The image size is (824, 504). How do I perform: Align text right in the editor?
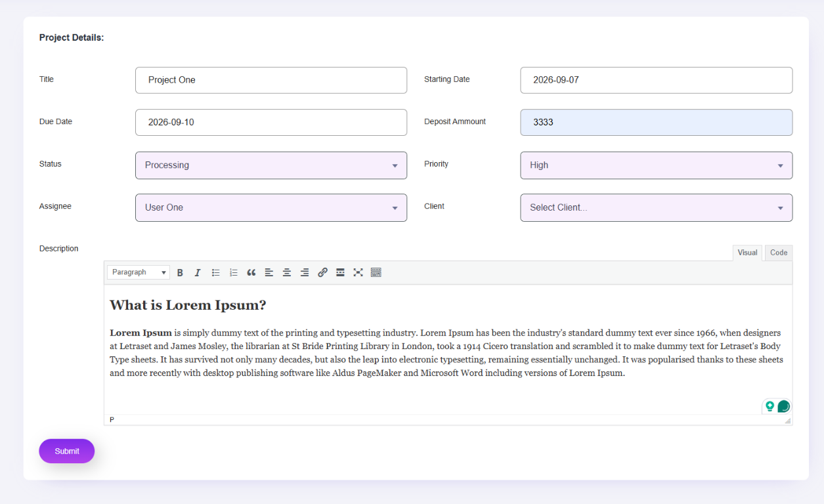tap(305, 272)
